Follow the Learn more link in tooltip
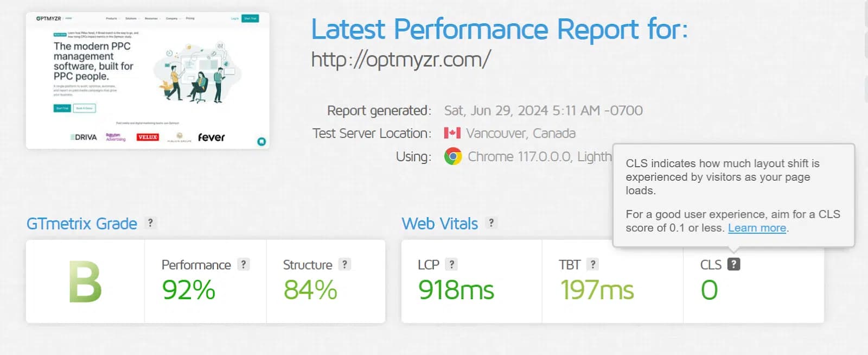868x355 pixels. 757,228
